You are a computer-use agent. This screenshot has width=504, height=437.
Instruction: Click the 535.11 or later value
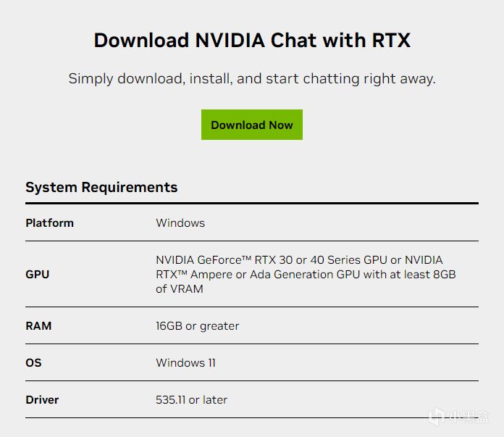tap(191, 399)
